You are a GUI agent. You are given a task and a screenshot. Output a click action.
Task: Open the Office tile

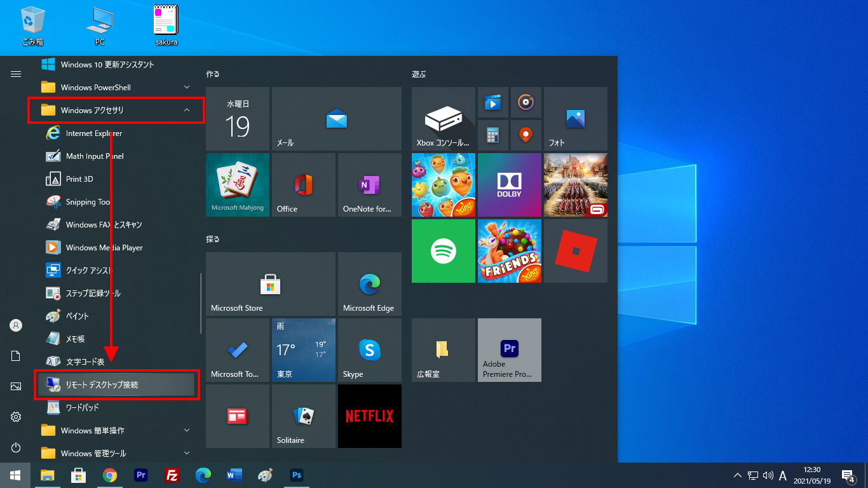[x=304, y=185]
